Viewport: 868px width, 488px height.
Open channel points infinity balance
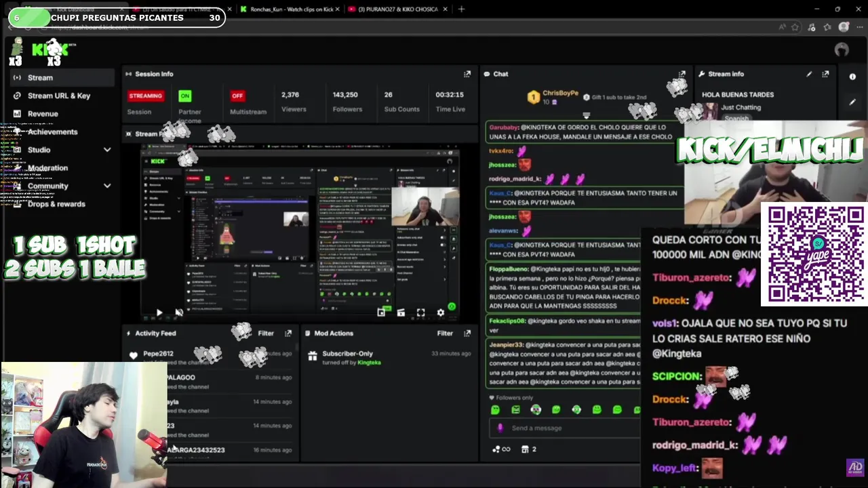[501, 449]
